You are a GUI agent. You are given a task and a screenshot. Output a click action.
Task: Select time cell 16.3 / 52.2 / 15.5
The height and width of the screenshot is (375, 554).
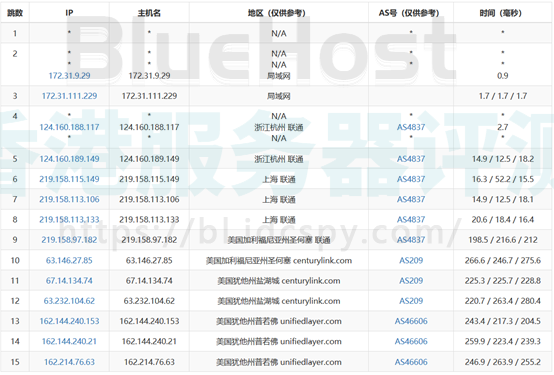pos(503,179)
